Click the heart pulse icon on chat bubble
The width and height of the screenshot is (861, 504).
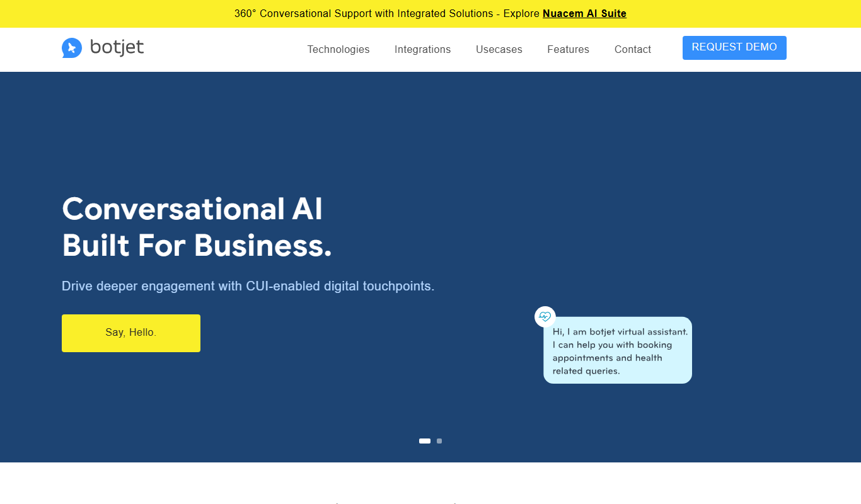(x=545, y=317)
